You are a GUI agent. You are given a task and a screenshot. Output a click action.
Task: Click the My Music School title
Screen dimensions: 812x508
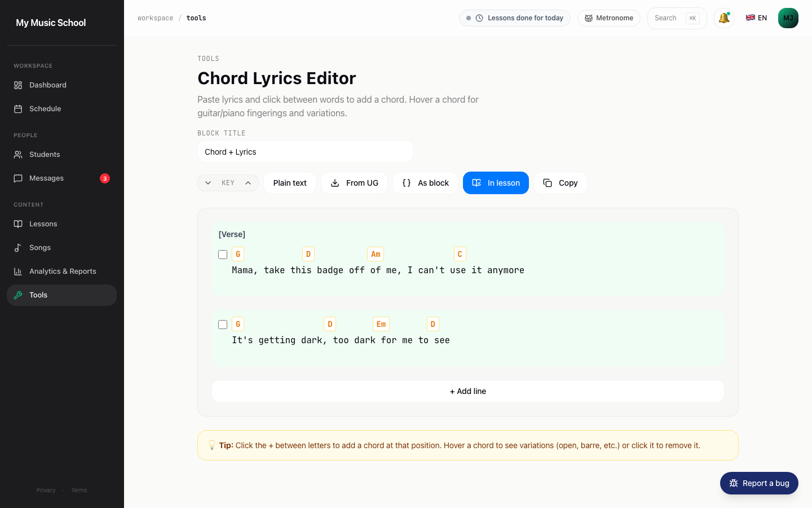click(x=51, y=23)
